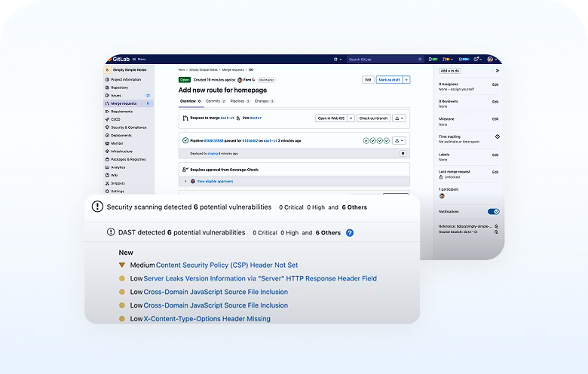This screenshot has height=374, width=588.
Task: Open the pipeline artifacts download dropdown
Action: point(400,140)
